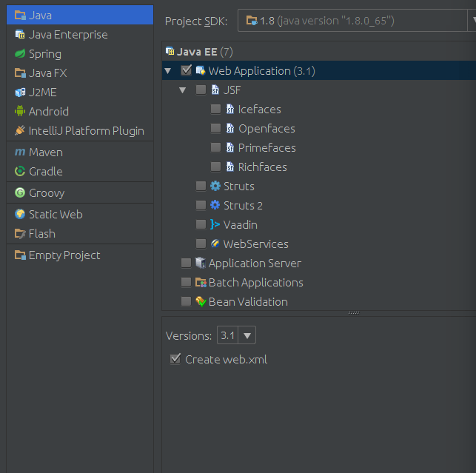Click the horizontal splitter grip below frameworks

tap(353, 312)
